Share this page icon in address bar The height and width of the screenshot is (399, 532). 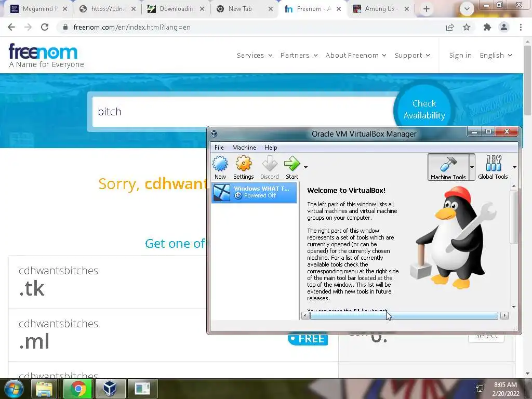450,27
